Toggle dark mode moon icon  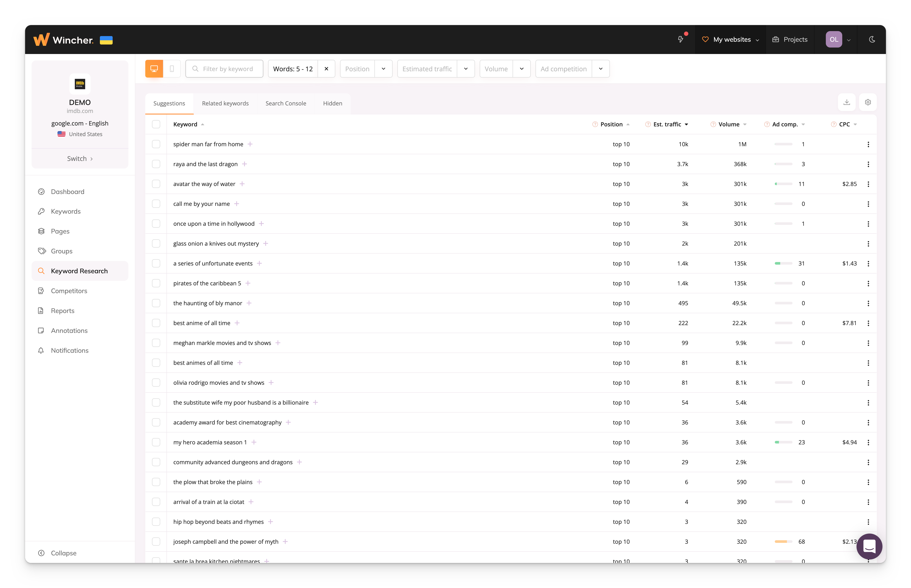(872, 39)
